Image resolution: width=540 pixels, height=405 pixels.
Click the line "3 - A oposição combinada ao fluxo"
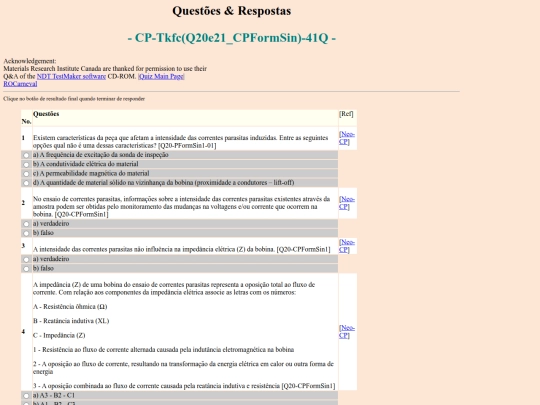[x=184, y=386]
